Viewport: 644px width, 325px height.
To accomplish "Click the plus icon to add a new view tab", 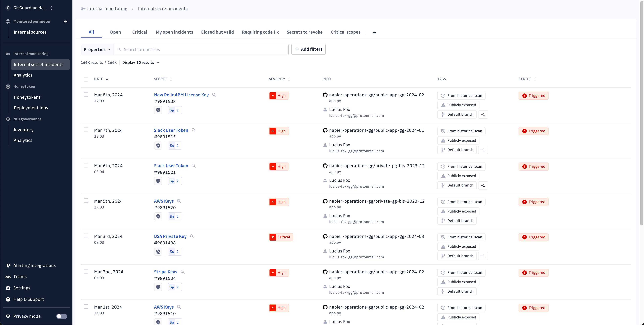I will (374, 33).
